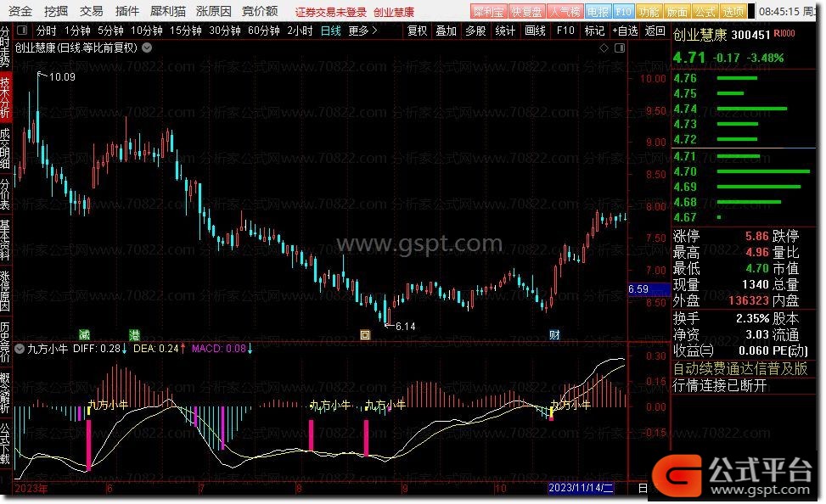
Task: Switch to the 5分钟 timeframe
Action: [x=110, y=31]
